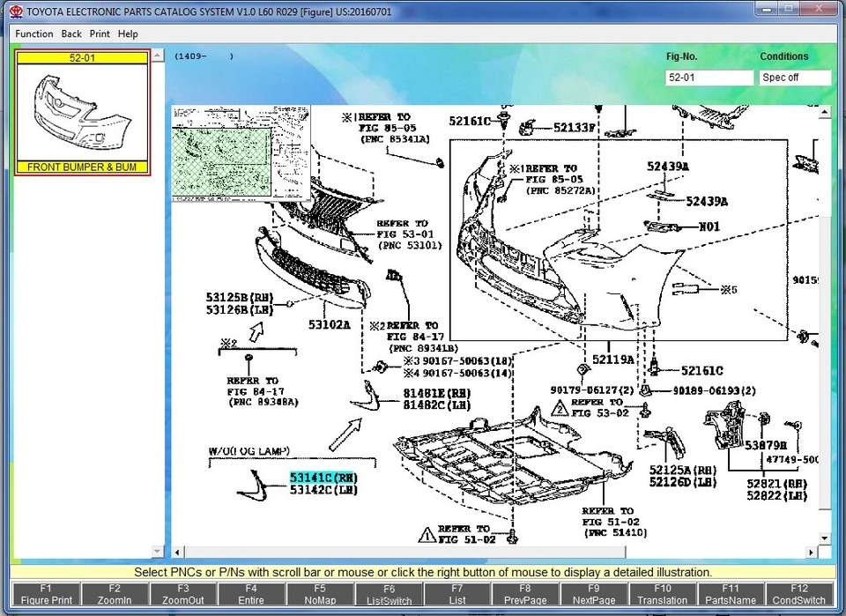Image resolution: width=846 pixels, height=616 pixels.
Task: Go to previous page with F8
Action: click(525, 594)
